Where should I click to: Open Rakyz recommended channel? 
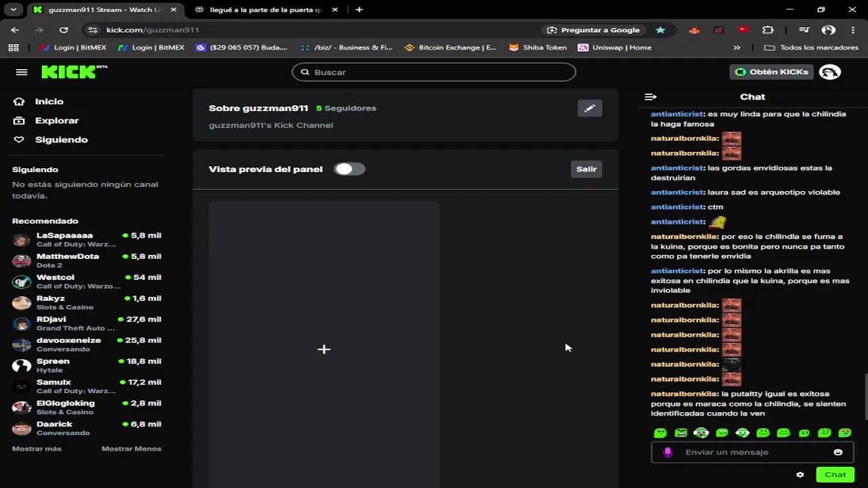coord(87,303)
